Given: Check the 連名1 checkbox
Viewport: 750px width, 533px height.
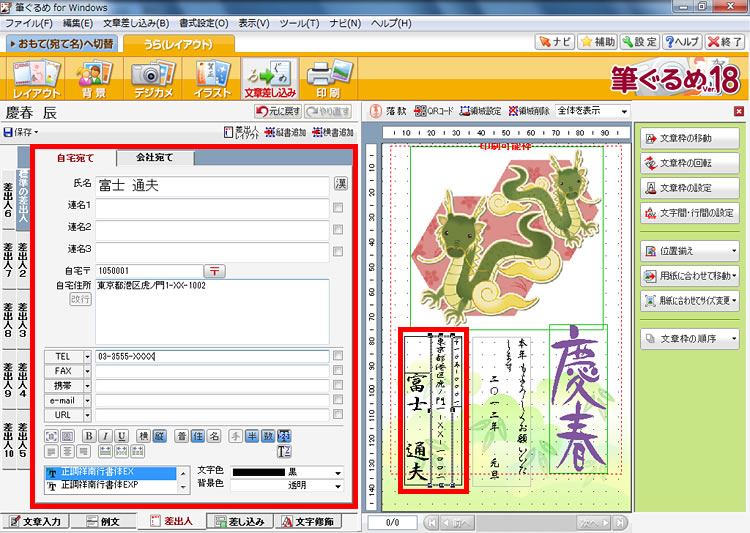Looking at the screenshot, I should click(x=338, y=208).
